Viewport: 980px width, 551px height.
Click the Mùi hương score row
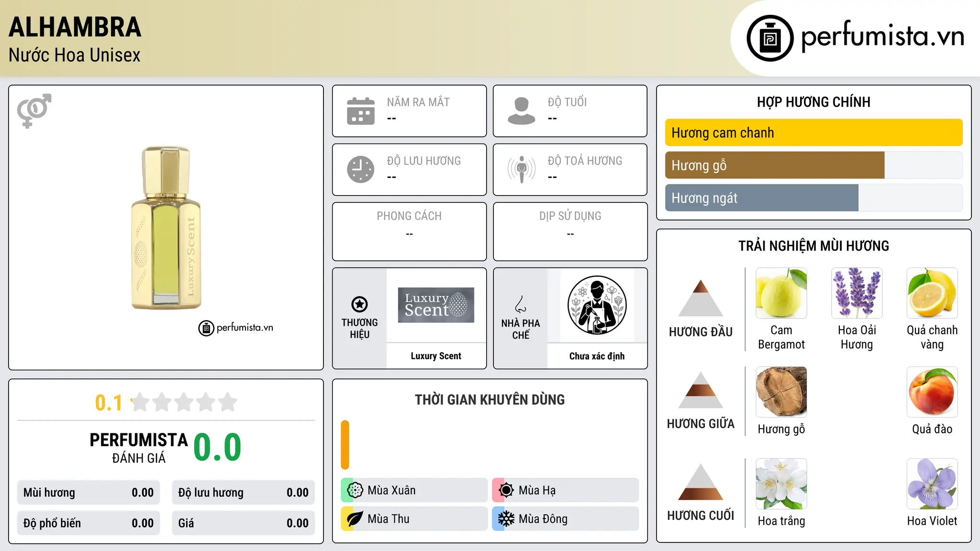[x=89, y=493]
